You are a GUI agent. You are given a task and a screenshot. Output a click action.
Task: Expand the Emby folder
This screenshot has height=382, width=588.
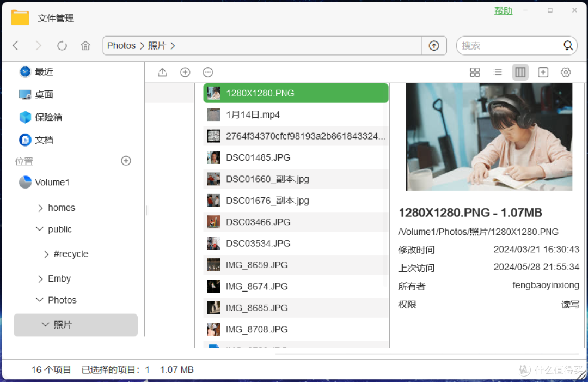[x=40, y=279]
